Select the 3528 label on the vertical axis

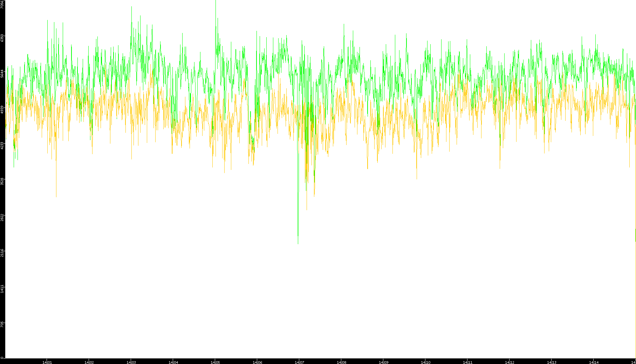pos(2,181)
